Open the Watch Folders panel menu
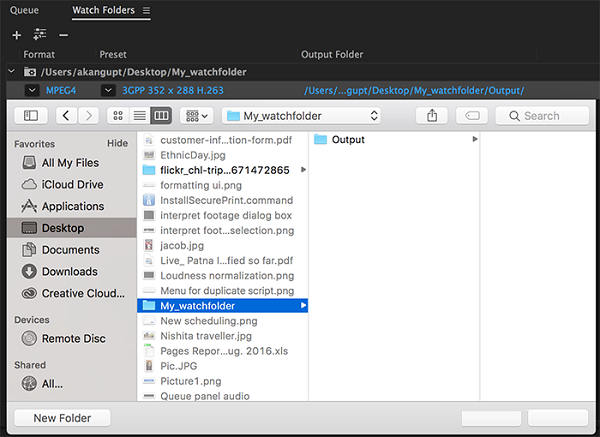This screenshot has width=600, height=437. coord(146,10)
